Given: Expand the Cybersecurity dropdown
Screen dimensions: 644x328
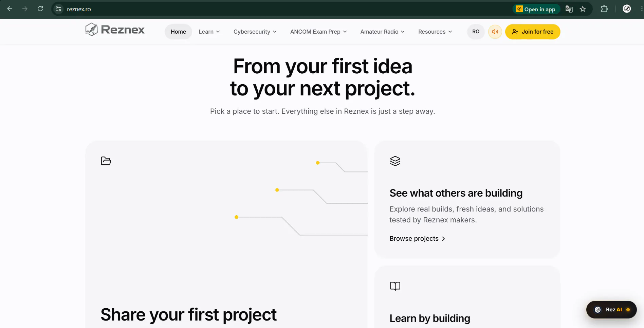Looking at the screenshot, I should (x=255, y=32).
